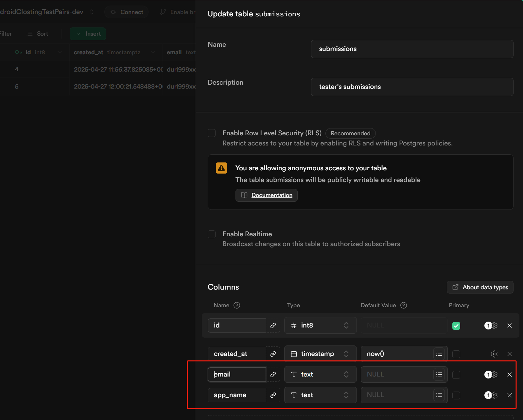Expand created_at column header menu in table
Image resolution: width=523 pixels, height=420 pixels.
point(153,52)
